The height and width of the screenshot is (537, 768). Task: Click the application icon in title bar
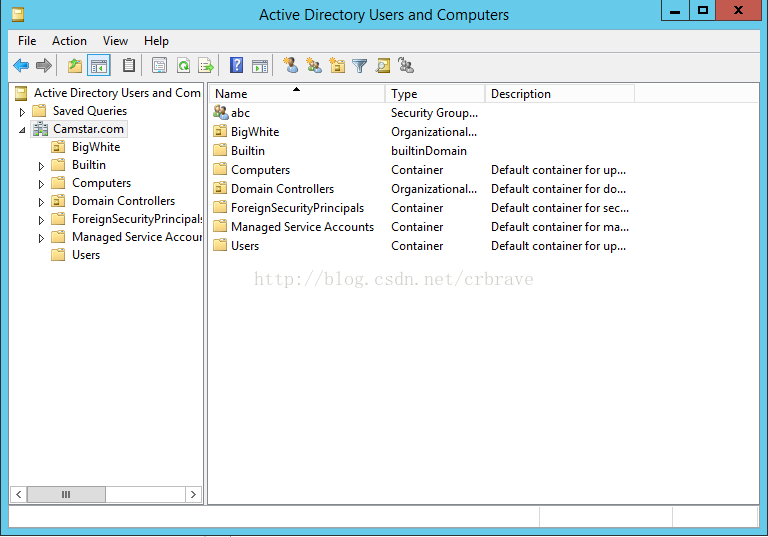coord(18,14)
